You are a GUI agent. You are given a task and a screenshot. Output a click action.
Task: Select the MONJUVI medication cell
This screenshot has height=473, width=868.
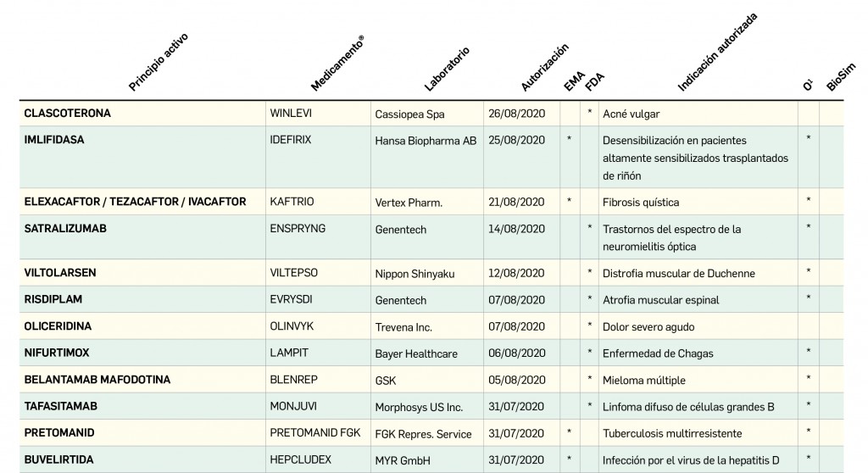click(292, 406)
